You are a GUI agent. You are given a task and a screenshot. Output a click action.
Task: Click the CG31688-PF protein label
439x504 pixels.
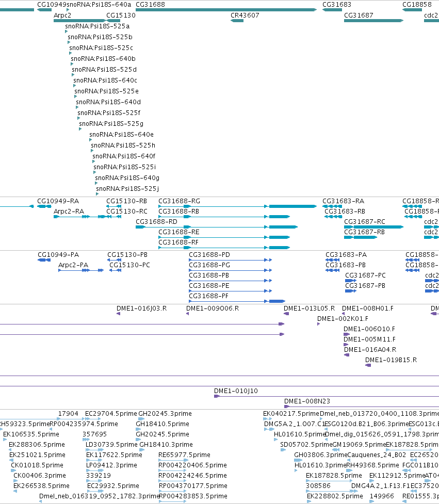click(209, 296)
